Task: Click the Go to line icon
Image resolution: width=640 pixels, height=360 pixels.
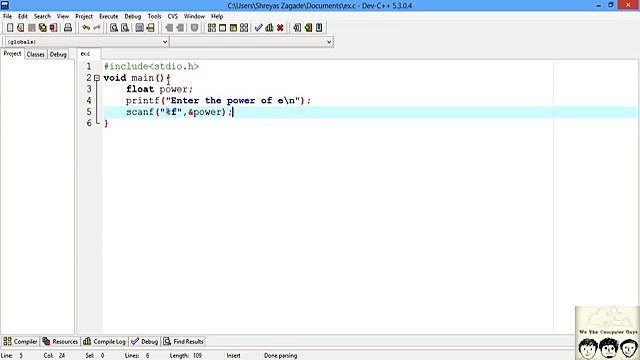Action: point(151,28)
